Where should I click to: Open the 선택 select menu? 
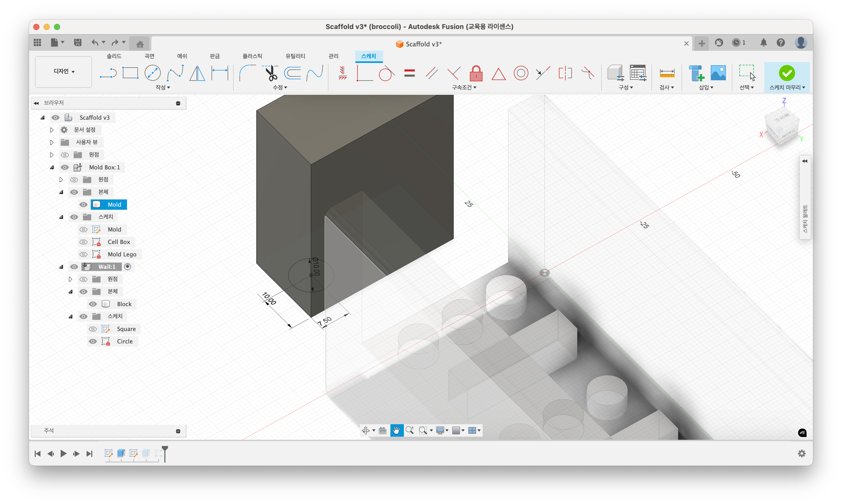coord(747,87)
